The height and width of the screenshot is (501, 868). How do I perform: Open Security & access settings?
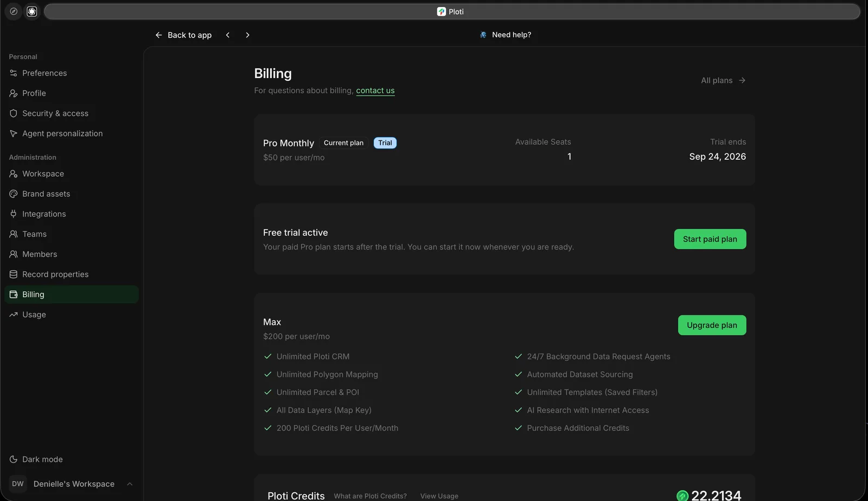pos(72,113)
